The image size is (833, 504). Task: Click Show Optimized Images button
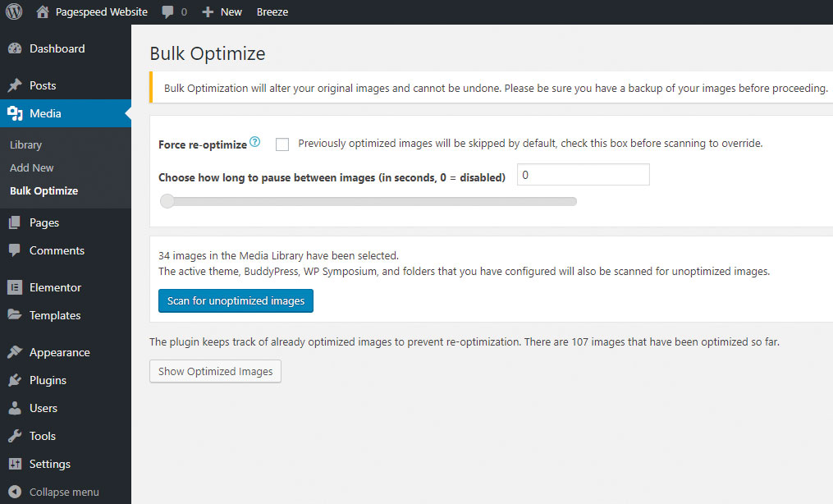(215, 371)
